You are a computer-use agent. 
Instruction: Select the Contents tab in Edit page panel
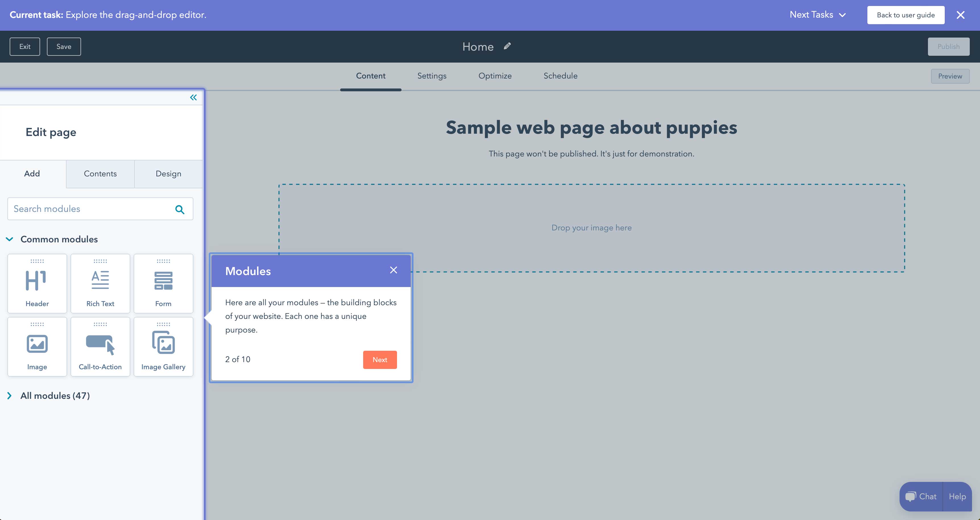click(x=100, y=174)
